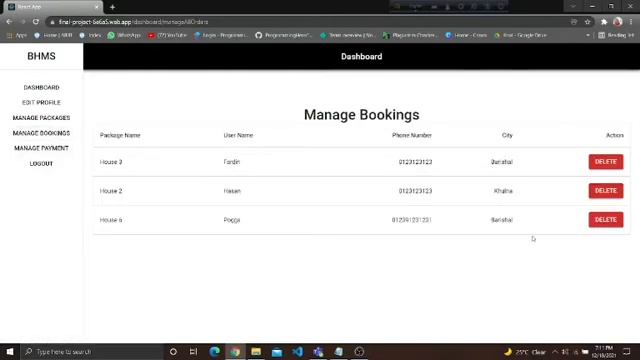Show hidden system tray icons

[x=555, y=351]
